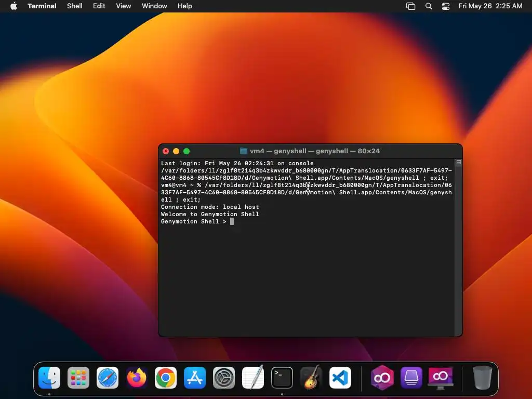Launch Safari from the Dock
This screenshot has height=399, width=532.
tap(108, 378)
